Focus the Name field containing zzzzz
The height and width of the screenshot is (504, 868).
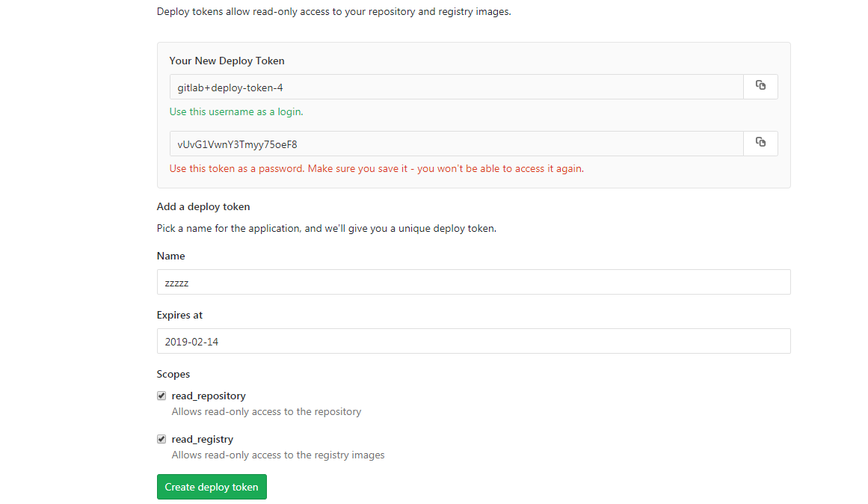(473, 282)
